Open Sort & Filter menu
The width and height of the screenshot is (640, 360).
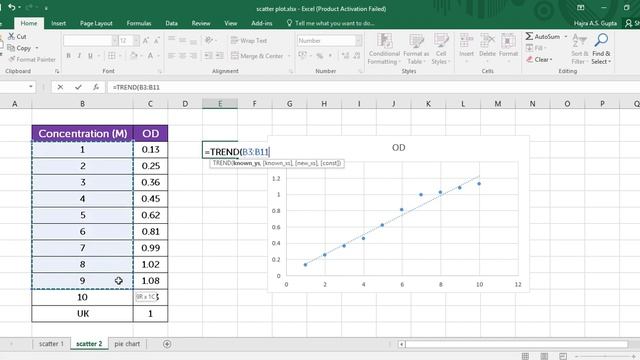(x=579, y=49)
